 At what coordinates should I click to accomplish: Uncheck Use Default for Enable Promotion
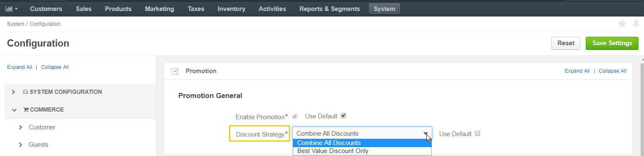pyautogui.click(x=343, y=116)
